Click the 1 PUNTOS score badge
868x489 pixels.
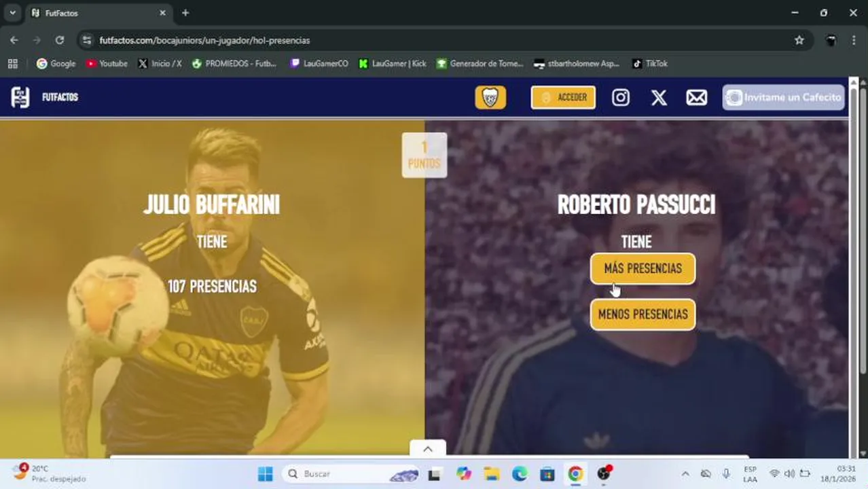(424, 155)
